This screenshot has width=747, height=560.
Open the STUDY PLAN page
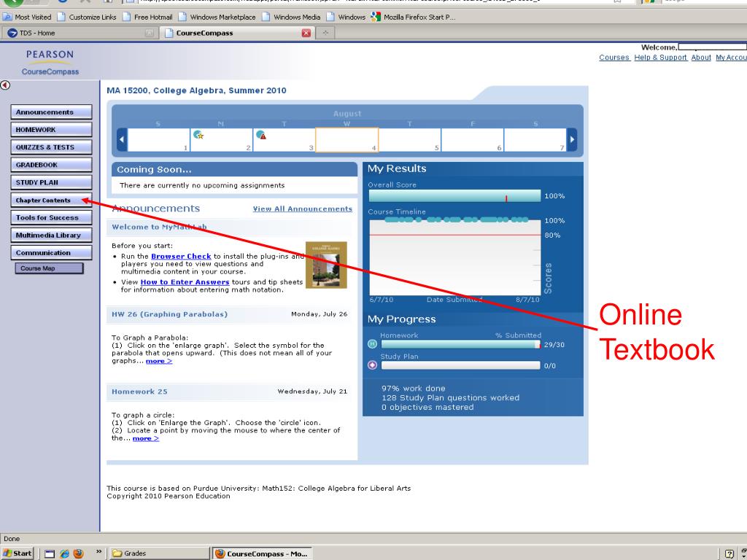tap(51, 182)
